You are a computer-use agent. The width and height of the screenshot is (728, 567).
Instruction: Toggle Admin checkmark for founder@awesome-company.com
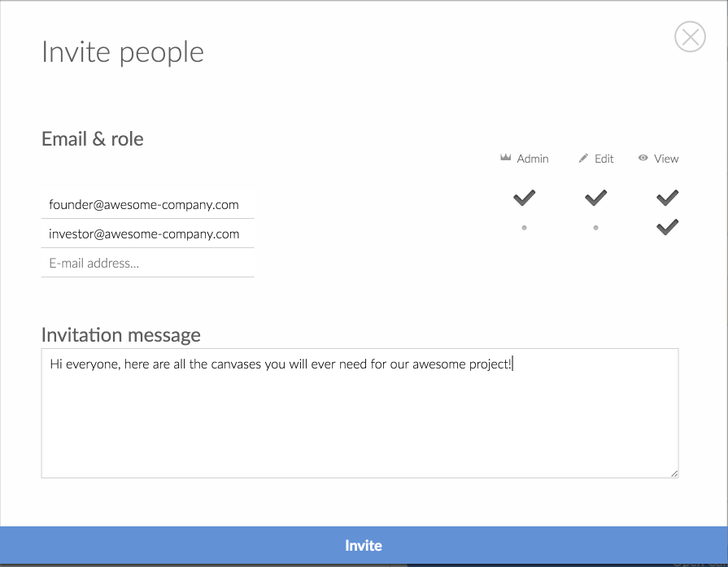point(525,197)
